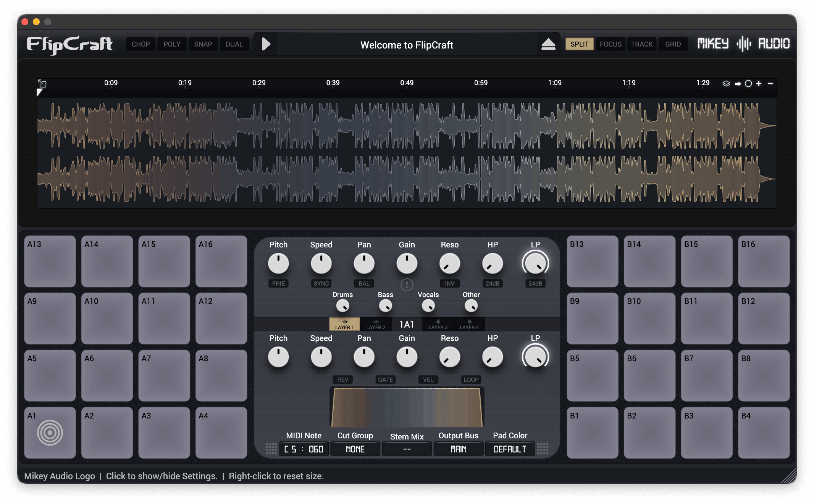Image resolution: width=814 pixels, height=504 pixels.
Task: Enable the LOOP toggle for the layer
Action: [x=471, y=380]
